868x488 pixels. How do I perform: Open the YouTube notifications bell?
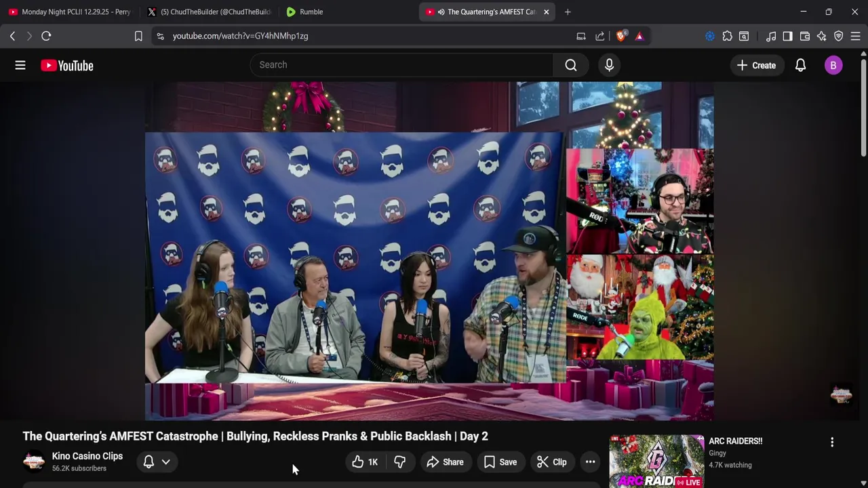pyautogui.click(x=800, y=65)
